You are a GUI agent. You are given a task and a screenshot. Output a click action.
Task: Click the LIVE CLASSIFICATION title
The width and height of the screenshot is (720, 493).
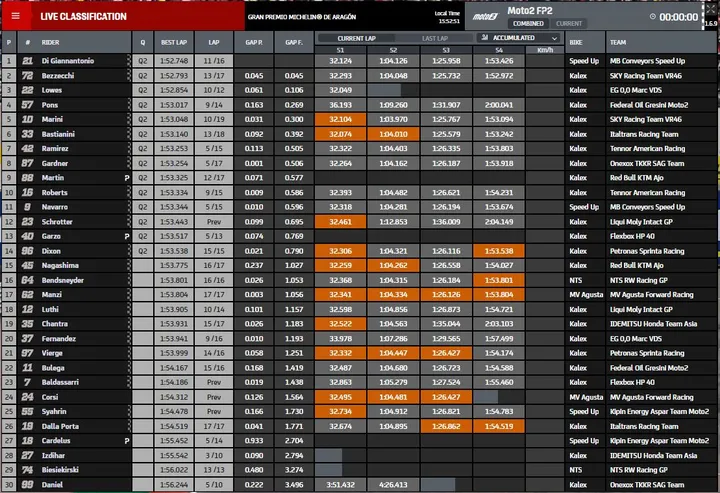click(83, 17)
